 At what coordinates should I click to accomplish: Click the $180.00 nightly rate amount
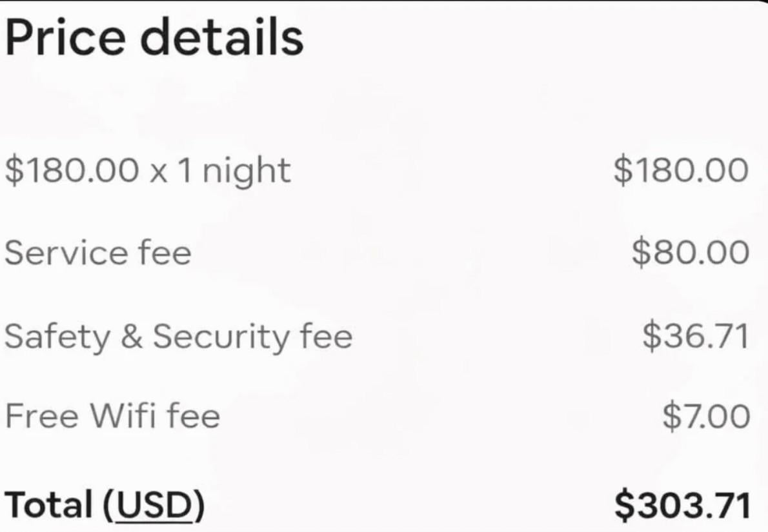tap(681, 171)
